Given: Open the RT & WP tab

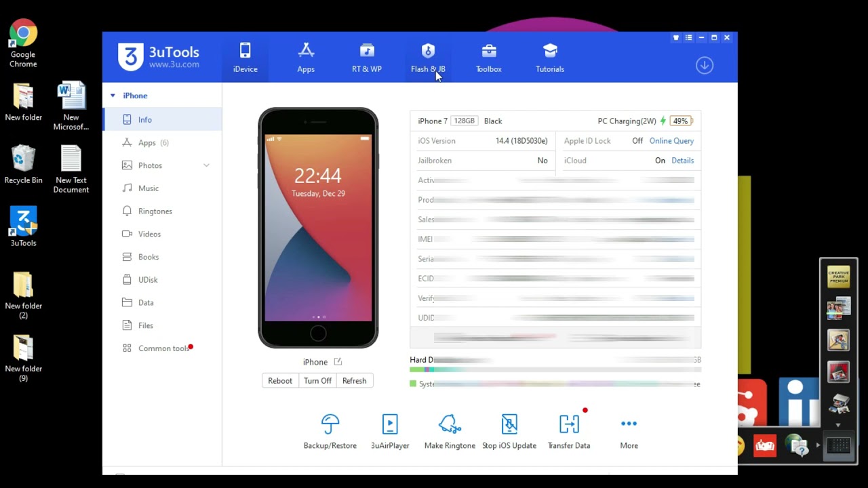Looking at the screenshot, I should (367, 58).
